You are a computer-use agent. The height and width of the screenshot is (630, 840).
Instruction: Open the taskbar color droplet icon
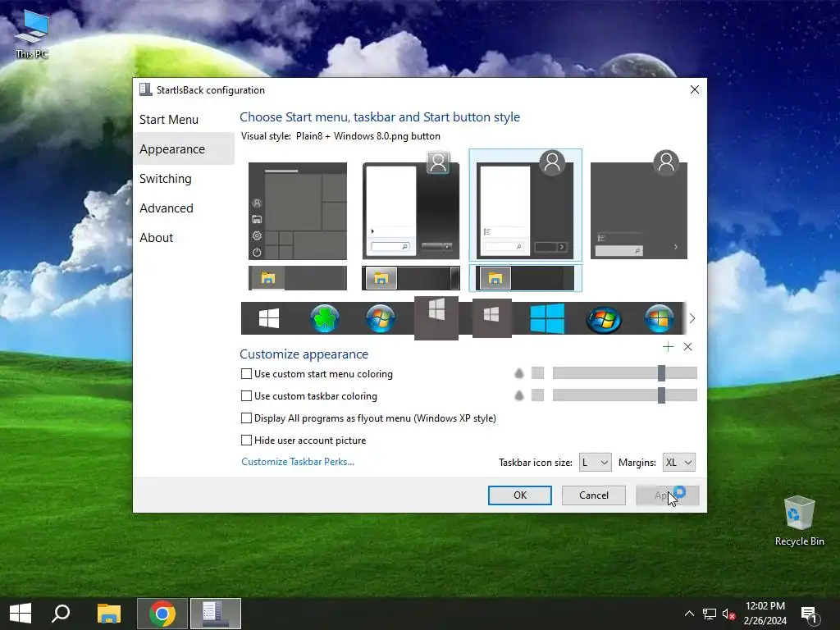pyautogui.click(x=519, y=395)
